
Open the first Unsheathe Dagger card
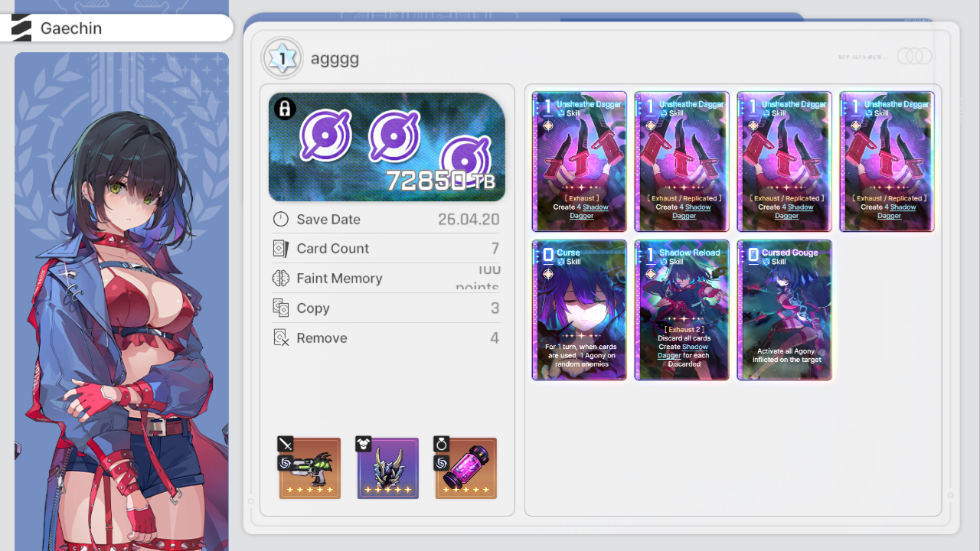point(580,161)
